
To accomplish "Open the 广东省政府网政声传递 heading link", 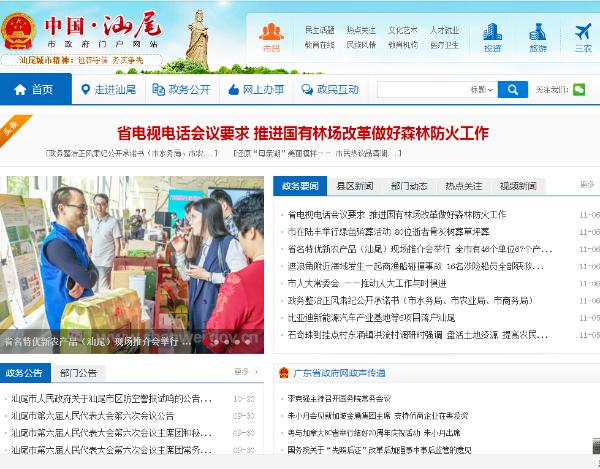I will tap(339, 373).
